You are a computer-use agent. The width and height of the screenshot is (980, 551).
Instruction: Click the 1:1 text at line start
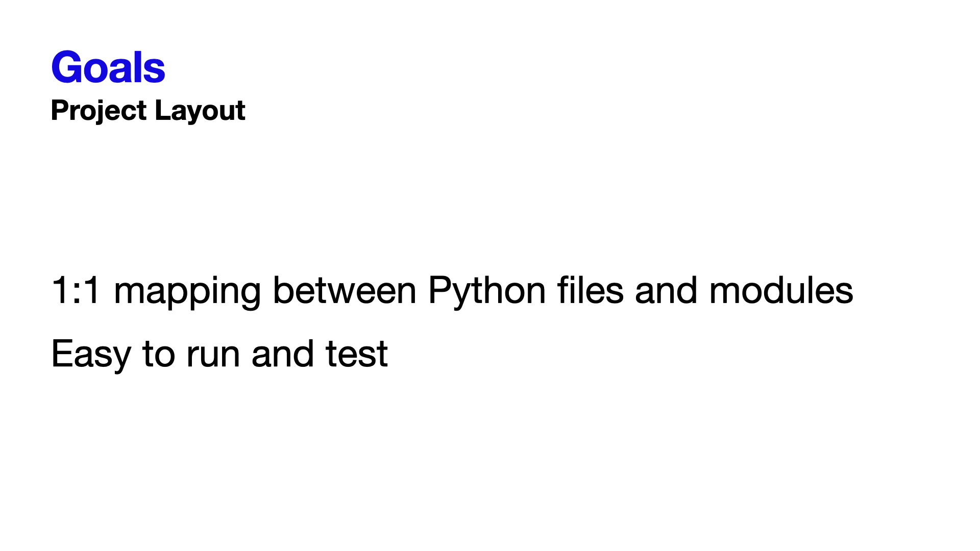pos(76,291)
